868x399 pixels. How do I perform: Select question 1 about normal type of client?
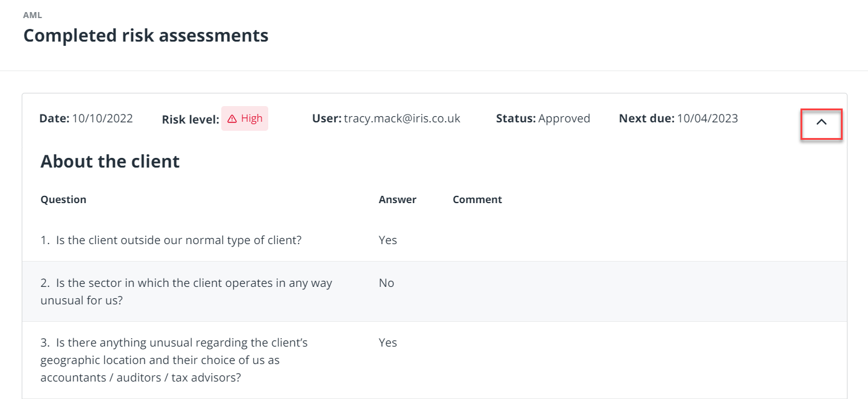[171, 240]
